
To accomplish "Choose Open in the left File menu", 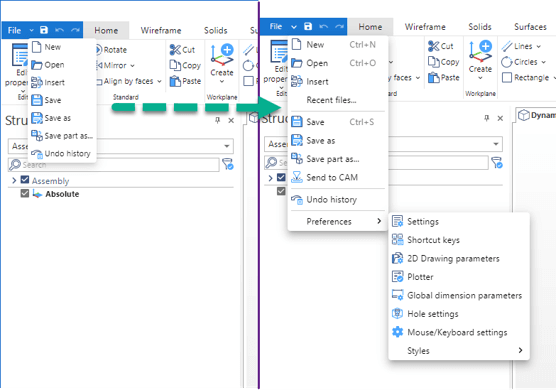I will click(62, 65).
